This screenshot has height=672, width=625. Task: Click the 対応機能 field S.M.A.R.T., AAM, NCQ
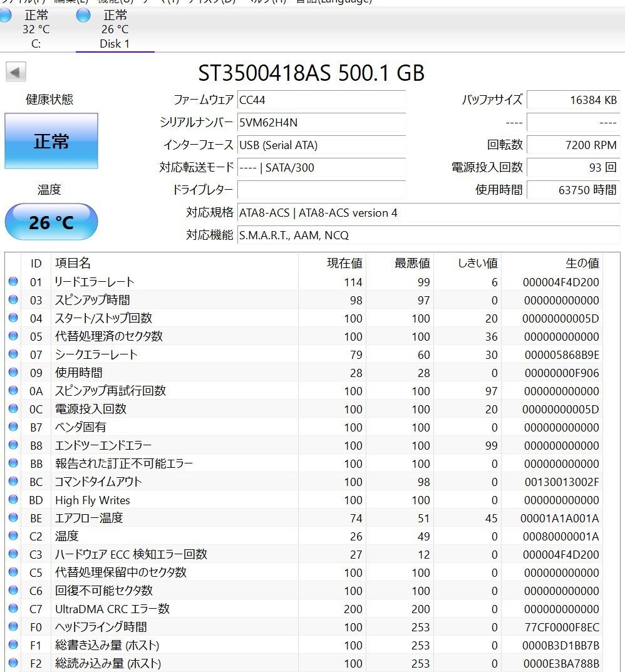tap(428, 235)
